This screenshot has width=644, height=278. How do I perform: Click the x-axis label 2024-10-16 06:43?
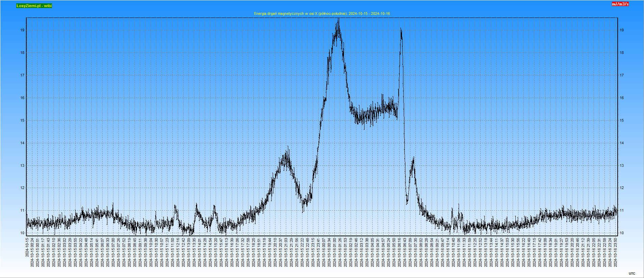405,253
